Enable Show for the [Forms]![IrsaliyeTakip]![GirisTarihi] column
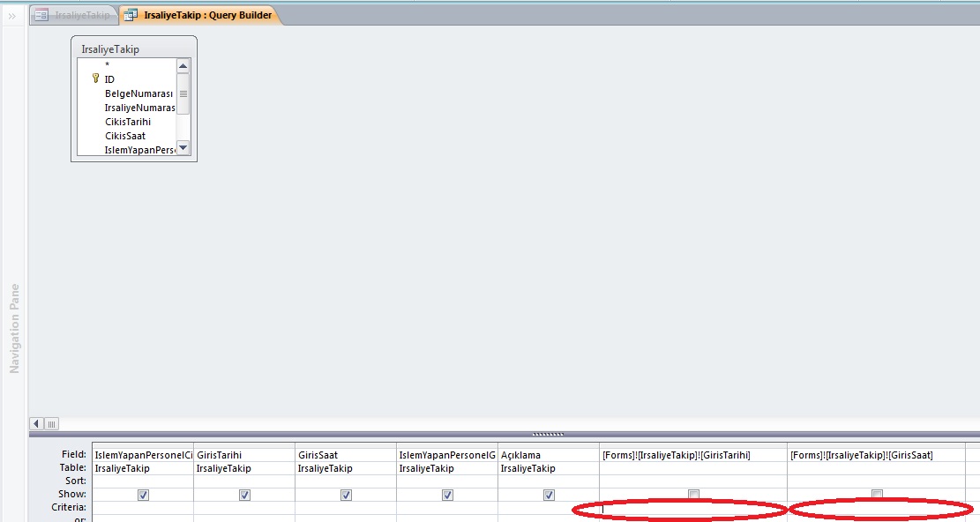The image size is (980, 522). coord(693,496)
